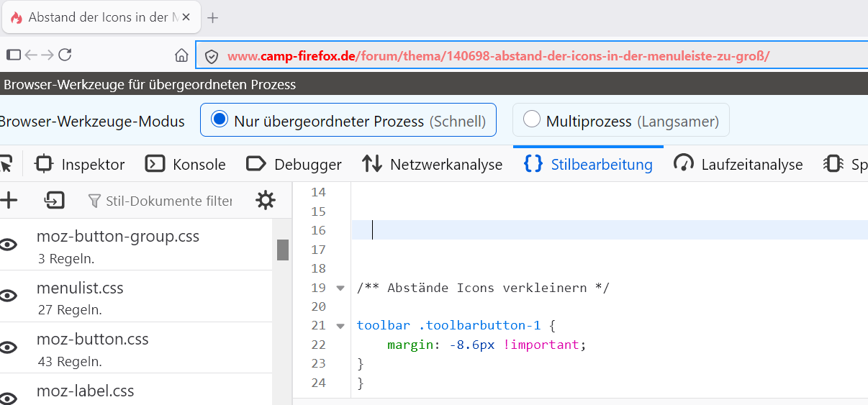Close the Abstand der Icons browser tab

(x=186, y=17)
